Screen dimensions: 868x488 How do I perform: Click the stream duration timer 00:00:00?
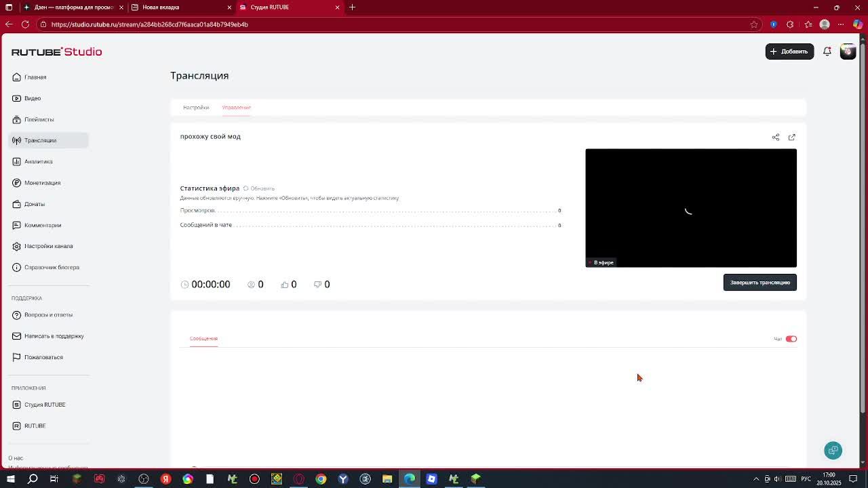pos(205,285)
